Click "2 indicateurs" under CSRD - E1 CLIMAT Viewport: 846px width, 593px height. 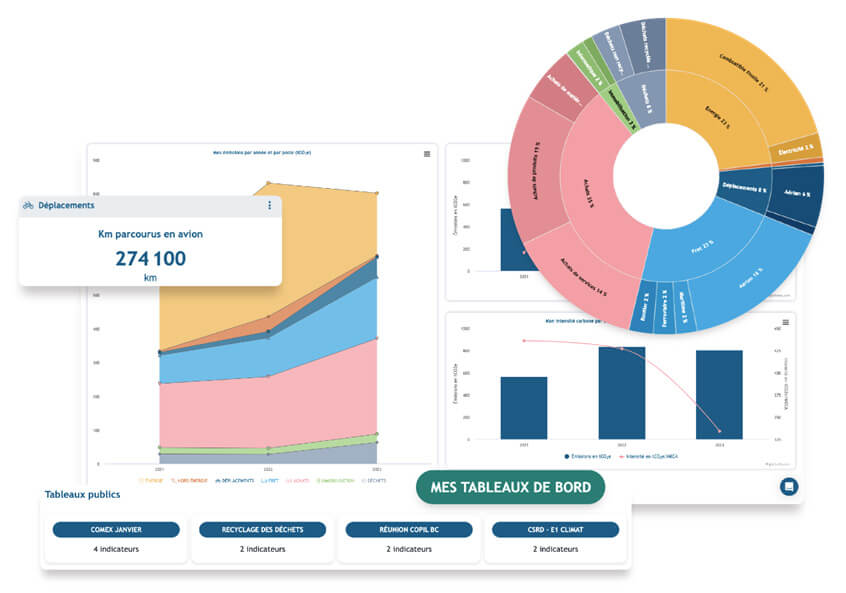click(x=556, y=549)
